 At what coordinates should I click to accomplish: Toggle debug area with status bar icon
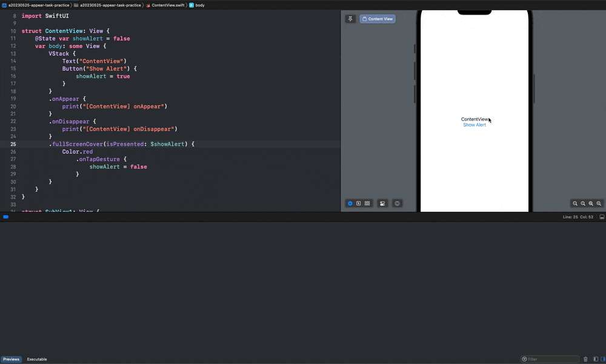[x=602, y=217]
